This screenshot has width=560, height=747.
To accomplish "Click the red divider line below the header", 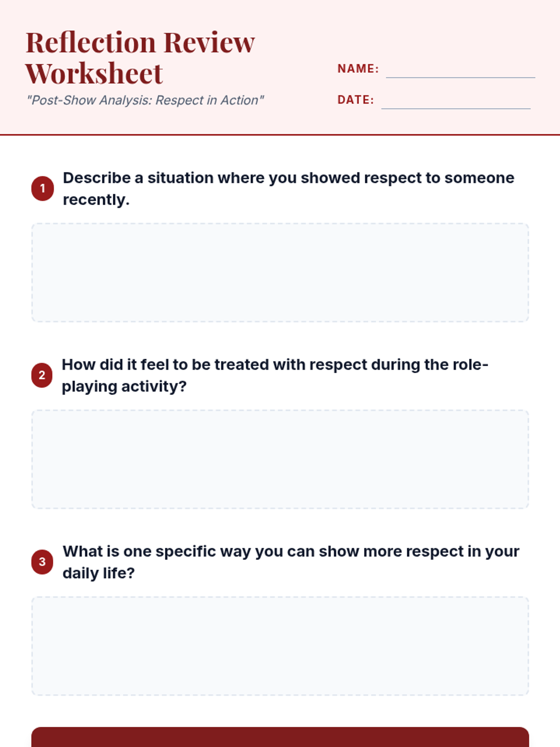I will coord(280,135).
